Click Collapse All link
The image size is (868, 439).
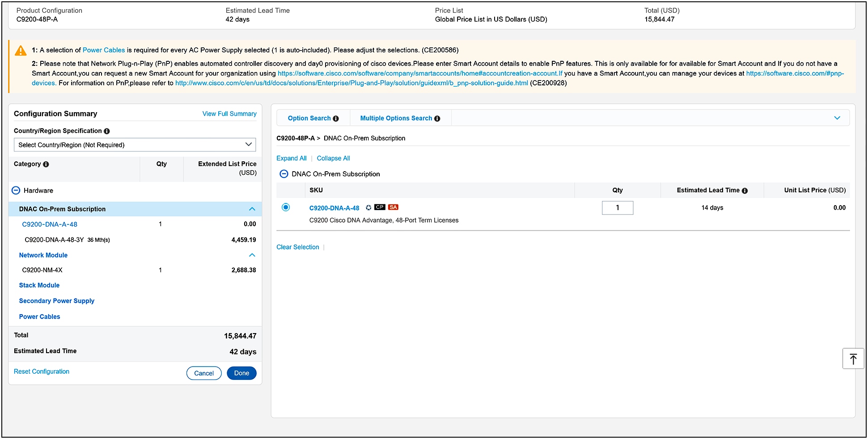(334, 158)
